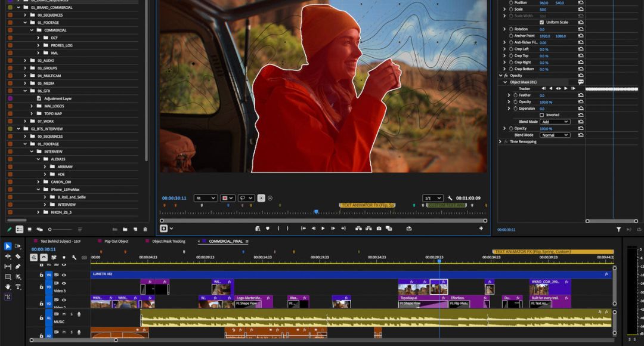
Task: Select the Selection arrow tool
Action: 8,246
